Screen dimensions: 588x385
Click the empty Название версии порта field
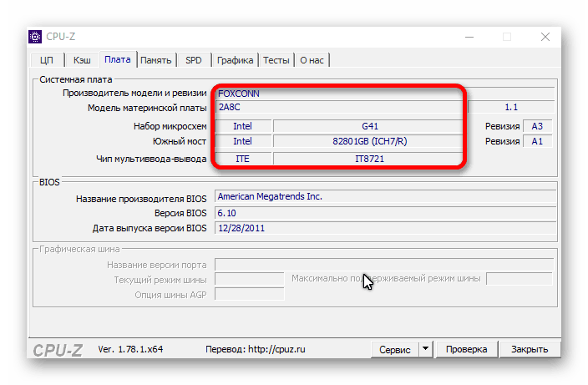pos(384,265)
